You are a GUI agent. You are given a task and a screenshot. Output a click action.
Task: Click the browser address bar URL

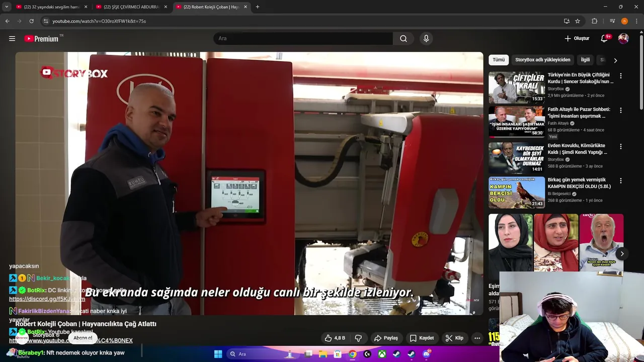tap(99, 21)
